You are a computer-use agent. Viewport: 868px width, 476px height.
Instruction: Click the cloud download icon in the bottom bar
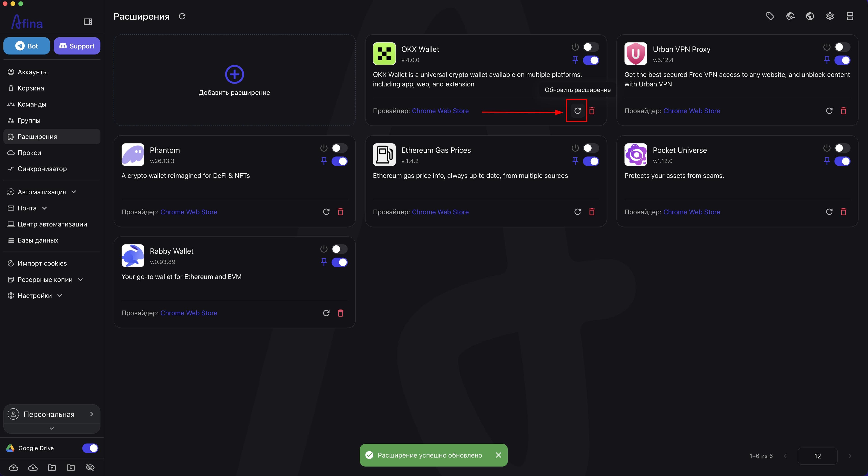(x=33, y=467)
